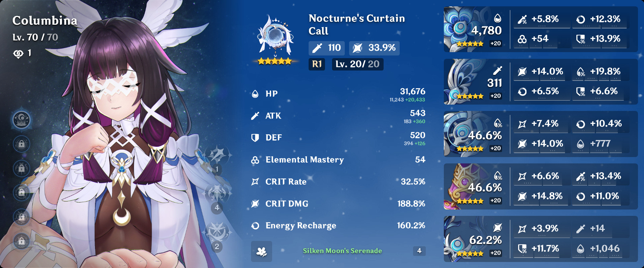Image resolution: width=644 pixels, height=268 pixels.
Task: Open the plume artifact showing 311 ATK
Action: [473, 82]
